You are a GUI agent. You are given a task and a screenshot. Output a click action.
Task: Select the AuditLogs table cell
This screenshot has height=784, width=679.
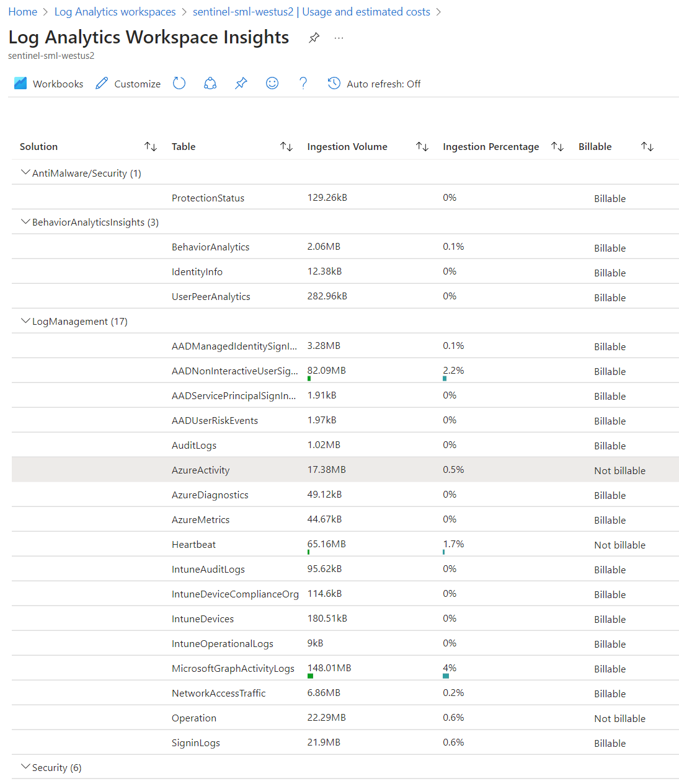(194, 446)
